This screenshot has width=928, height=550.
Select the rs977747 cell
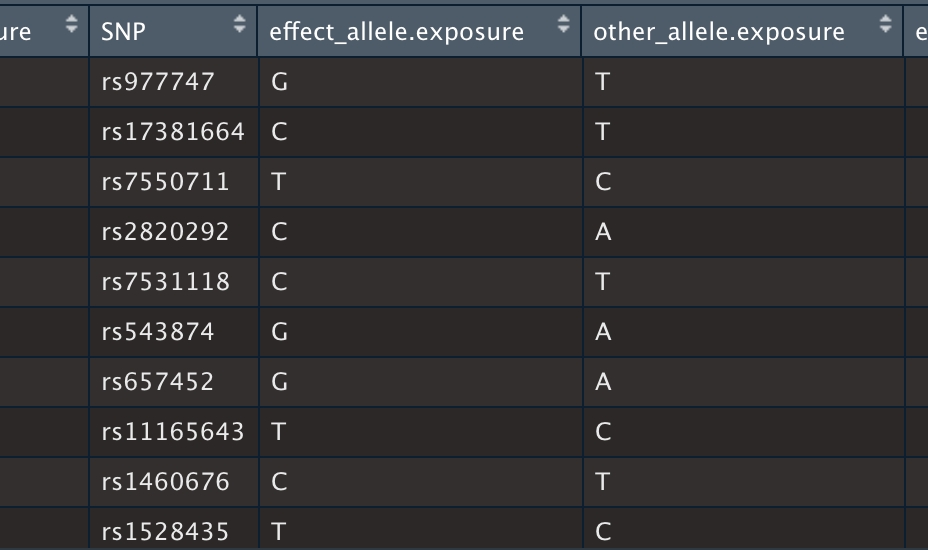click(x=158, y=82)
